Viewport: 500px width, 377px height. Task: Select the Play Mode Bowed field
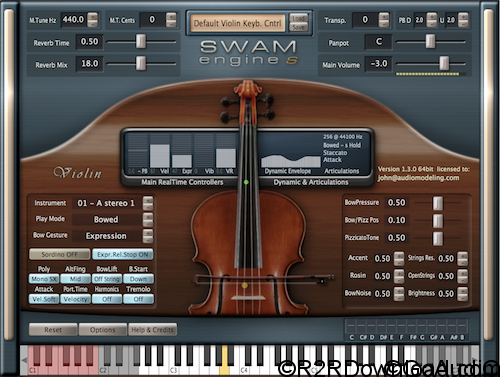click(x=106, y=219)
